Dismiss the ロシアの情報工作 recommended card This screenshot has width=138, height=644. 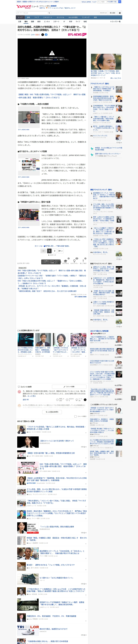[33, 356]
